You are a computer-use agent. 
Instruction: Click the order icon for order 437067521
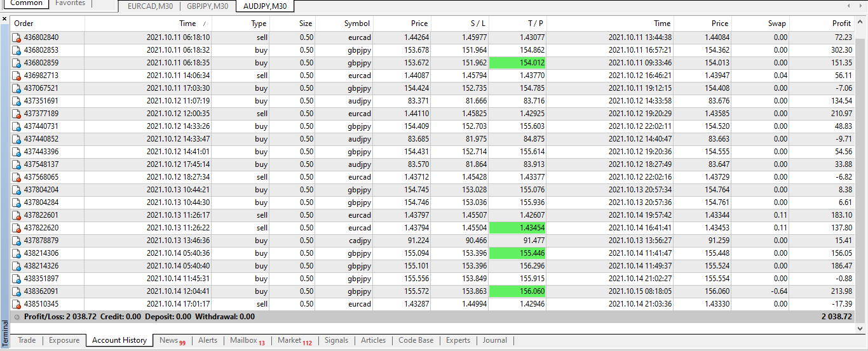(17, 88)
